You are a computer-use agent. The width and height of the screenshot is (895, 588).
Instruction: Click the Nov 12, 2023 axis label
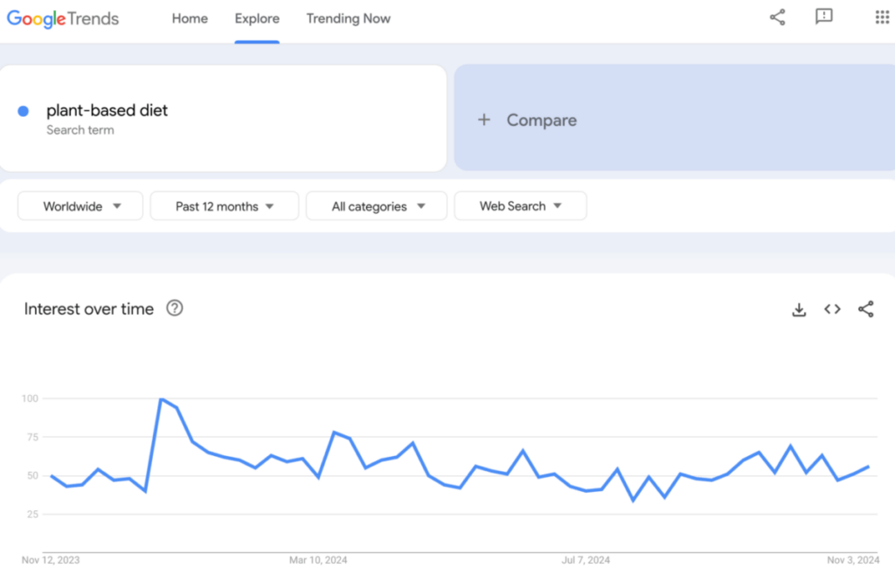(51, 560)
